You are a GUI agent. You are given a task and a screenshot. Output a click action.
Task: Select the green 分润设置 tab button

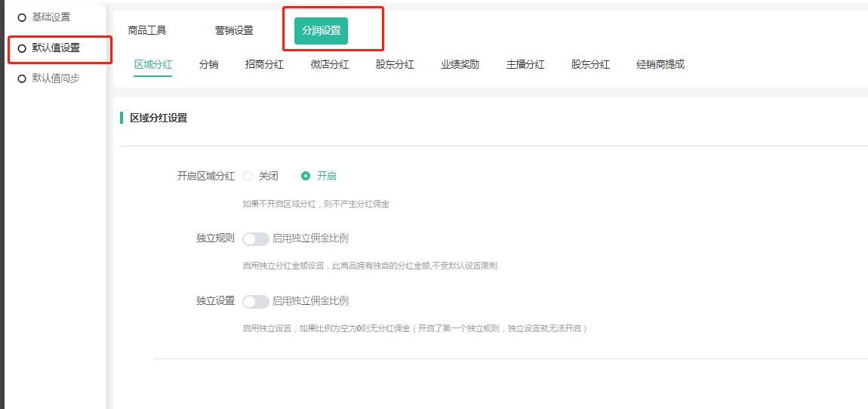(x=322, y=31)
